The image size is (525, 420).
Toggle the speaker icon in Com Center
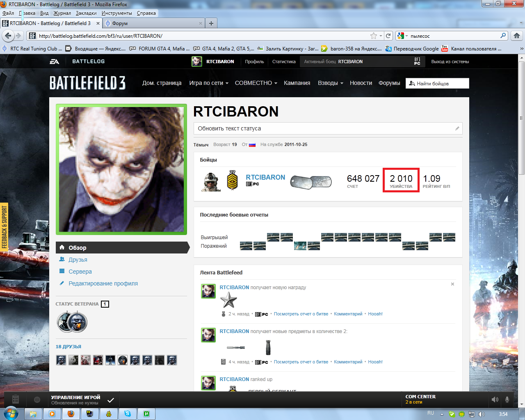click(x=495, y=399)
